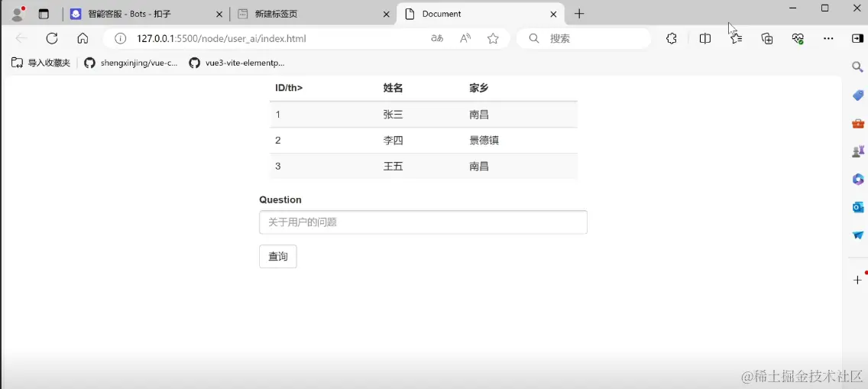The image size is (868, 389).
Task: Close the 新建标签页 tab
Action: [x=387, y=15]
